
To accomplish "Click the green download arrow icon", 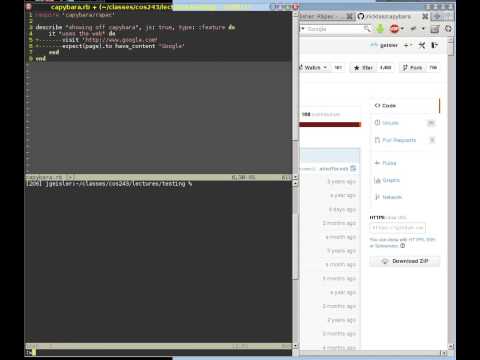I will [x=380, y=29].
